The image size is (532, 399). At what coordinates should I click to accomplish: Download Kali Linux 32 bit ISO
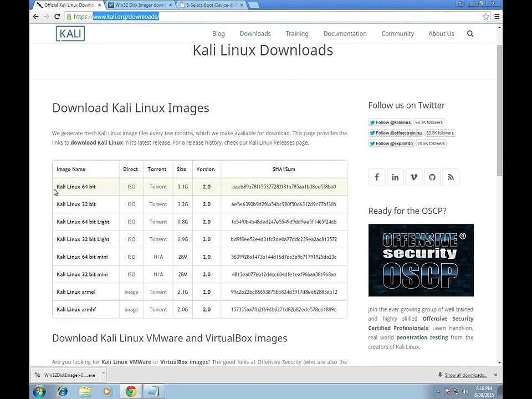pos(131,204)
